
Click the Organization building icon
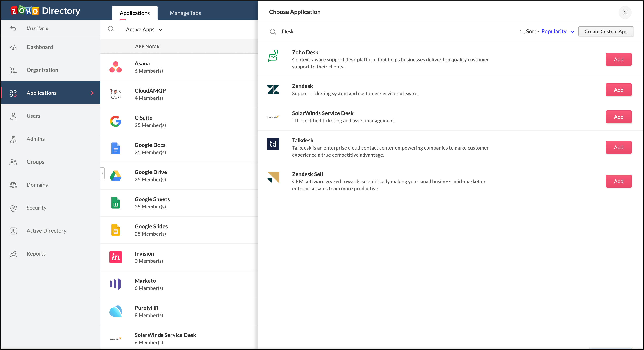pyautogui.click(x=13, y=70)
